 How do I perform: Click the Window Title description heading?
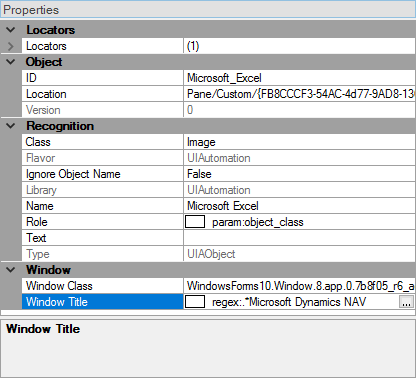[43, 329]
